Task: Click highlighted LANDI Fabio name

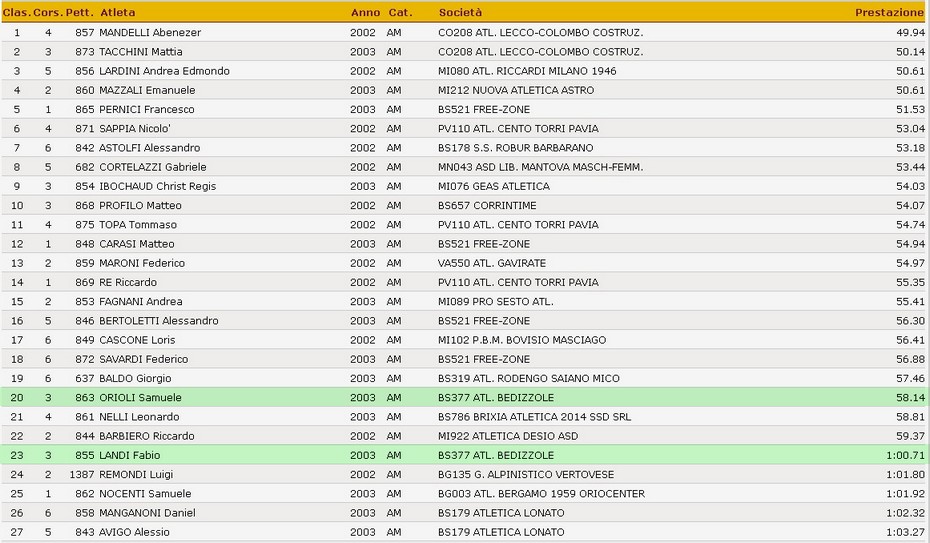Action: coord(130,455)
